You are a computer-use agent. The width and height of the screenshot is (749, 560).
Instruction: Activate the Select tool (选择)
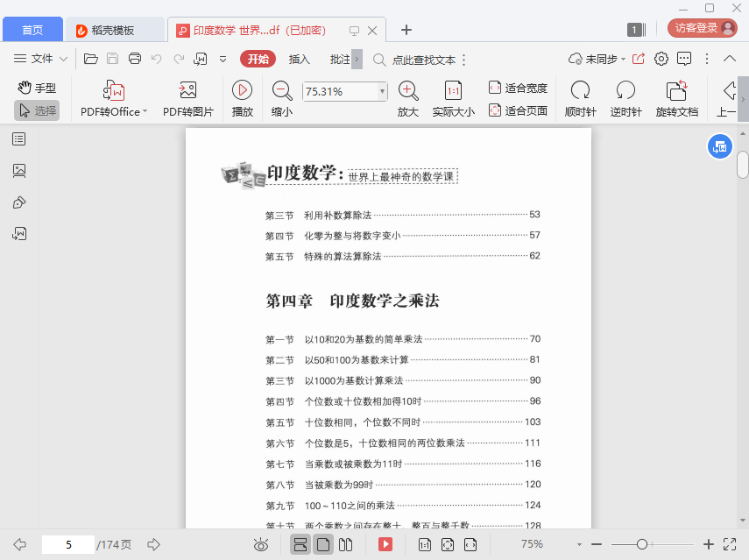(x=37, y=110)
